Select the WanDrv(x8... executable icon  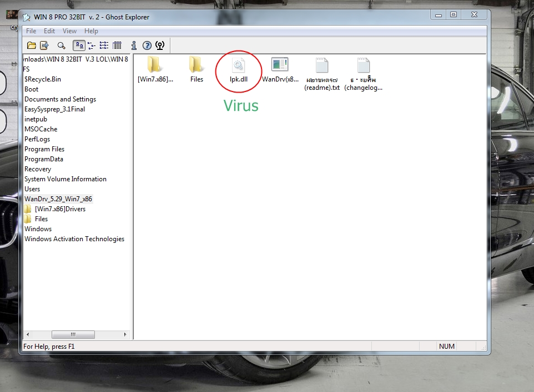coord(280,69)
